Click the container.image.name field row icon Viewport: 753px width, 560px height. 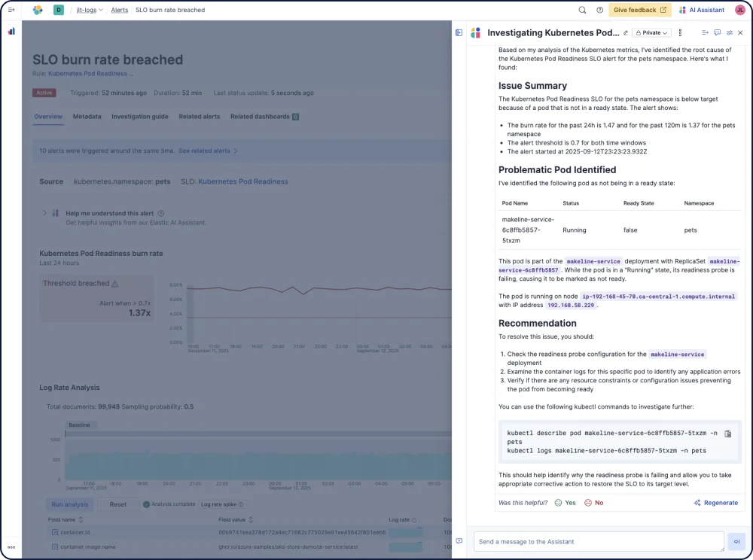coord(55,546)
